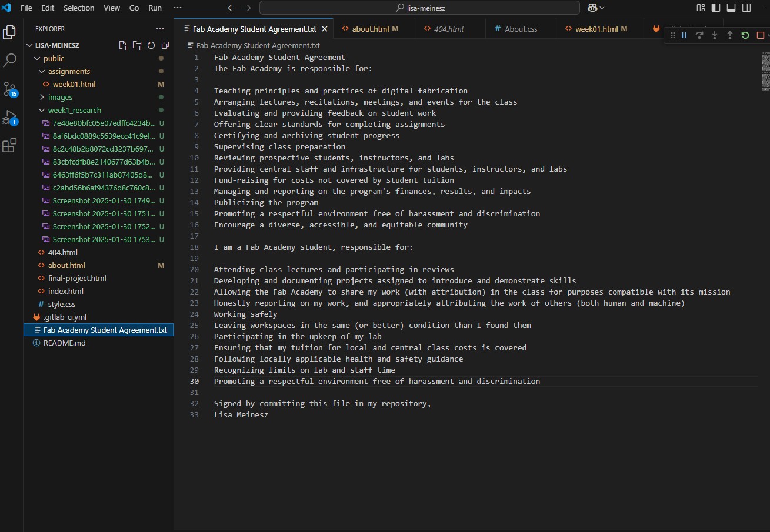Open the Search view in activity bar
The width and height of the screenshot is (770, 532).
(x=9, y=60)
